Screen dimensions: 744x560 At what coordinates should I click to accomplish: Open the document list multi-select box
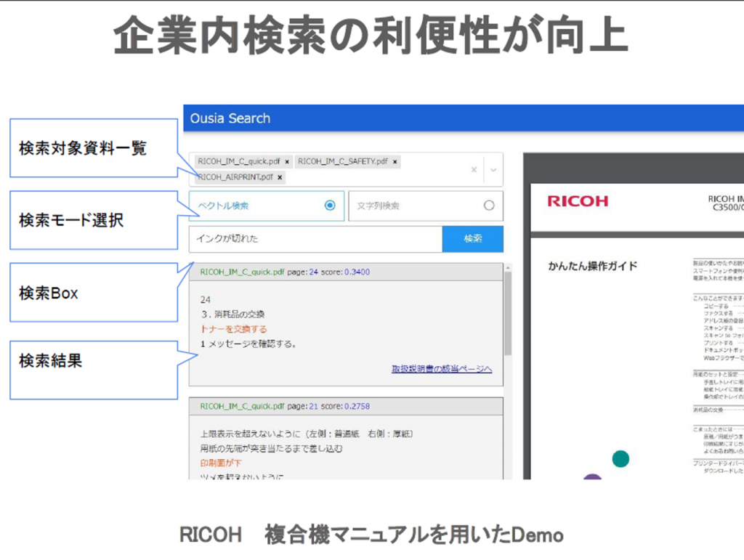tap(363, 169)
